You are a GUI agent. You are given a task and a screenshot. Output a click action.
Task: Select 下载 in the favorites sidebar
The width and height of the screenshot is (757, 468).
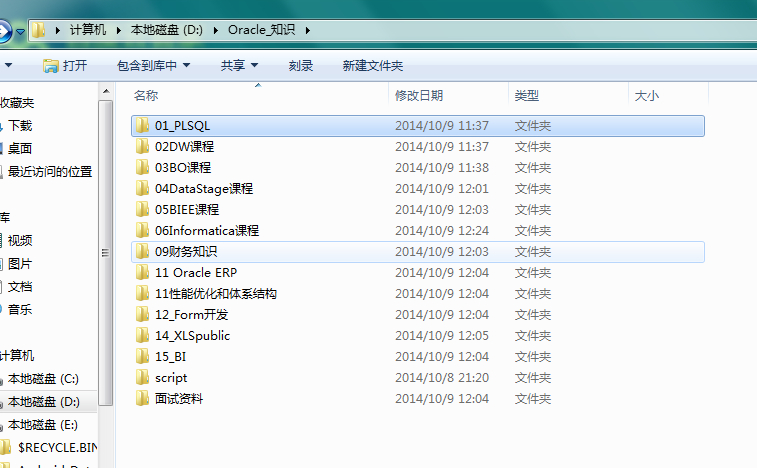pyautogui.click(x=20, y=126)
